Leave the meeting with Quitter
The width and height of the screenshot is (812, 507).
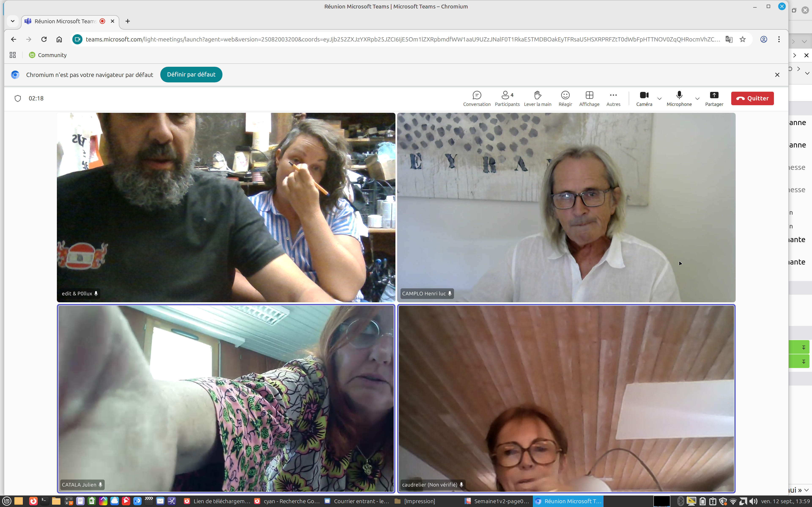pos(752,98)
